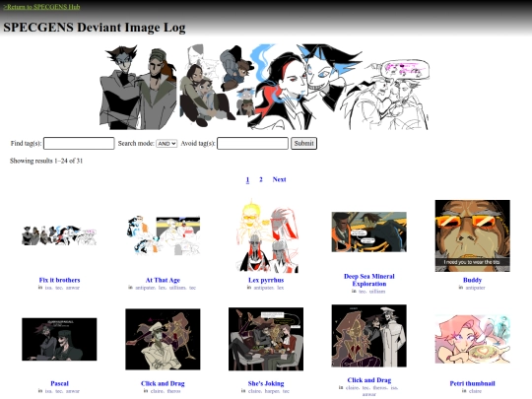
Task: Click the 'Showing results 1–24 of 31' text
Action: pos(46,161)
